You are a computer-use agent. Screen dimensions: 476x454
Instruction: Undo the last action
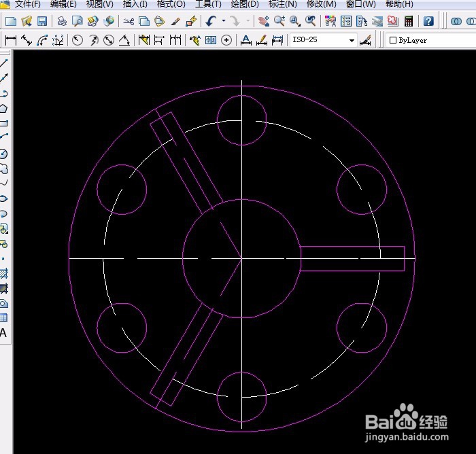(x=211, y=21)
